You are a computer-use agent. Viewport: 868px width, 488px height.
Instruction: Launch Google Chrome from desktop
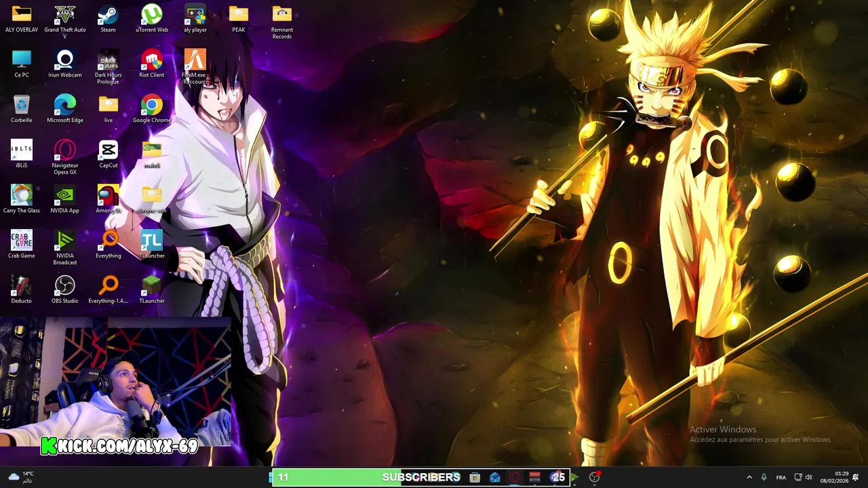pos(152,109)
